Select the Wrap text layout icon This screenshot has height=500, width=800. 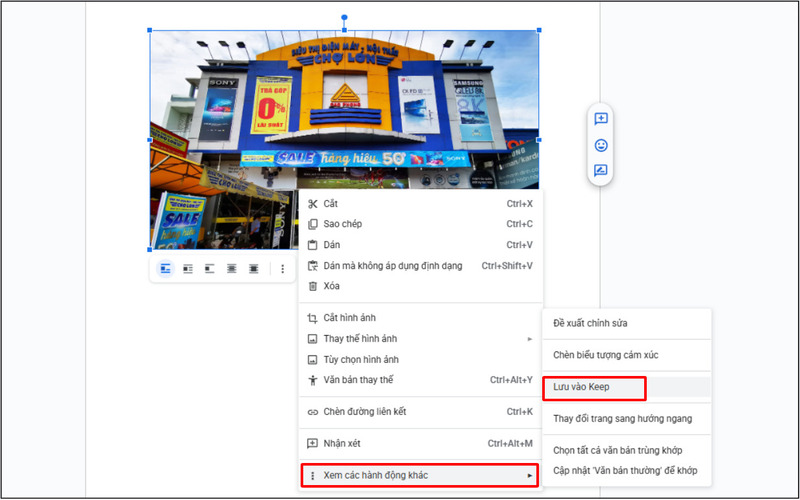coord(188,269)
